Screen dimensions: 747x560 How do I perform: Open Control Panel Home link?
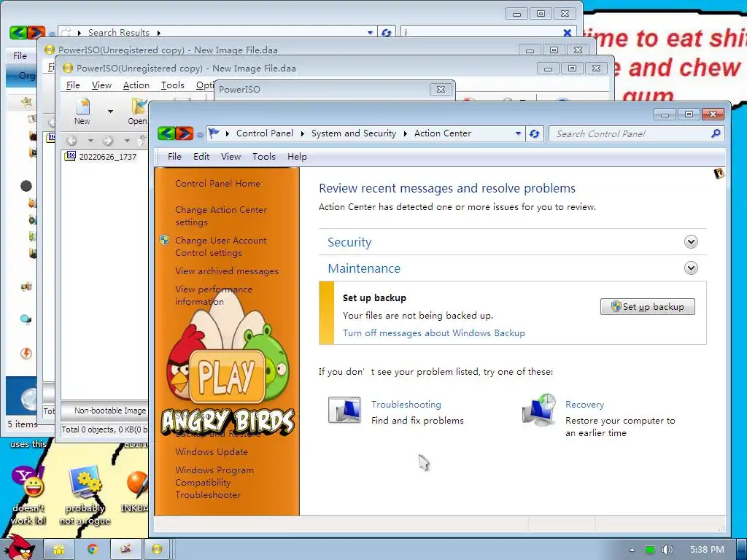click(x=217, y=183)
